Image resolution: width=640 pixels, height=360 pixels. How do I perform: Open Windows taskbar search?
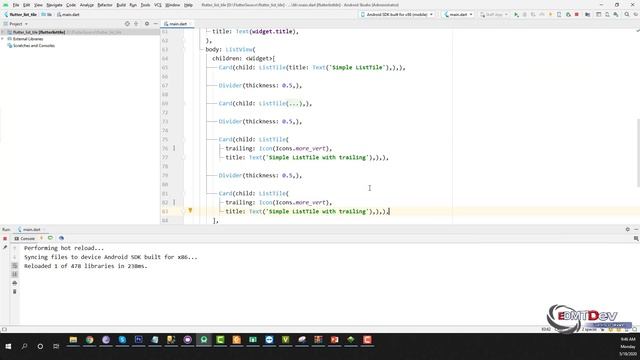point(24,346)
